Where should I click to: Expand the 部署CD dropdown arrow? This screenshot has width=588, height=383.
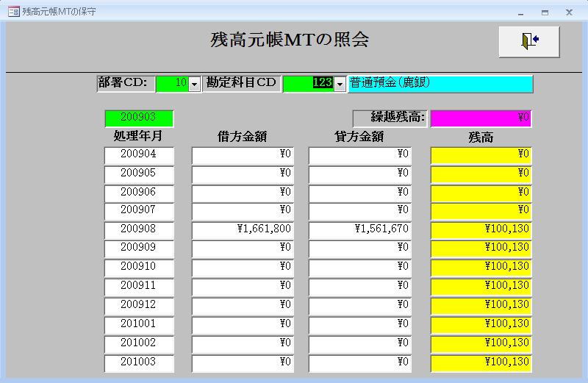tap(194, 84)
